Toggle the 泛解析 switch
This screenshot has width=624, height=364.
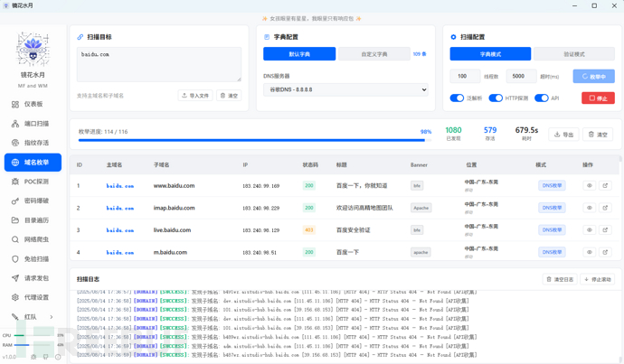coord(457,98)
